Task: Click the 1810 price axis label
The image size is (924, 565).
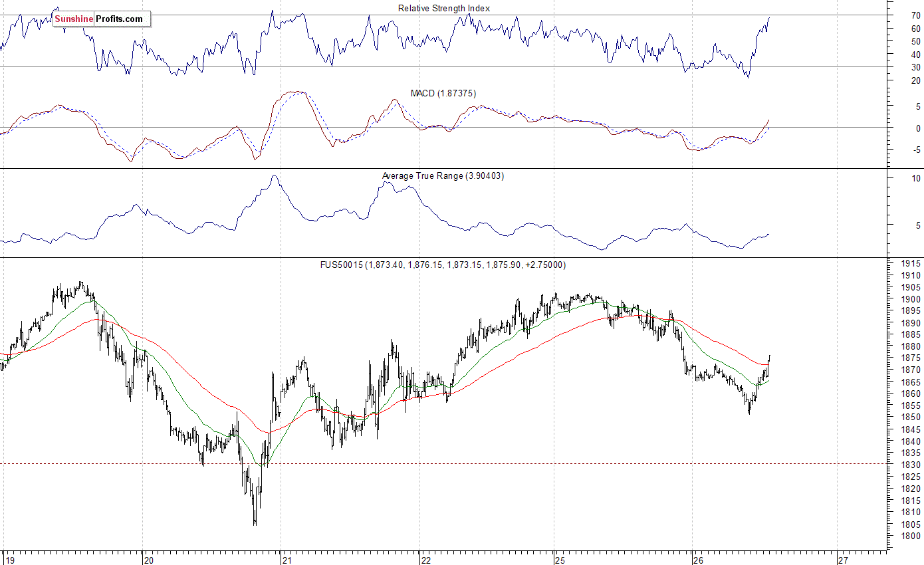Action: (x=911, y=512)
